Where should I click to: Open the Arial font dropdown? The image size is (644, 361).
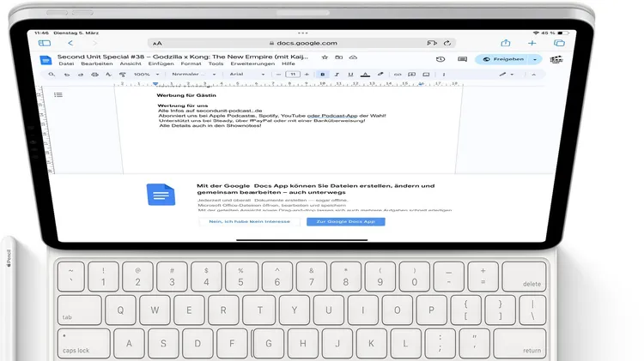point(247,75)
